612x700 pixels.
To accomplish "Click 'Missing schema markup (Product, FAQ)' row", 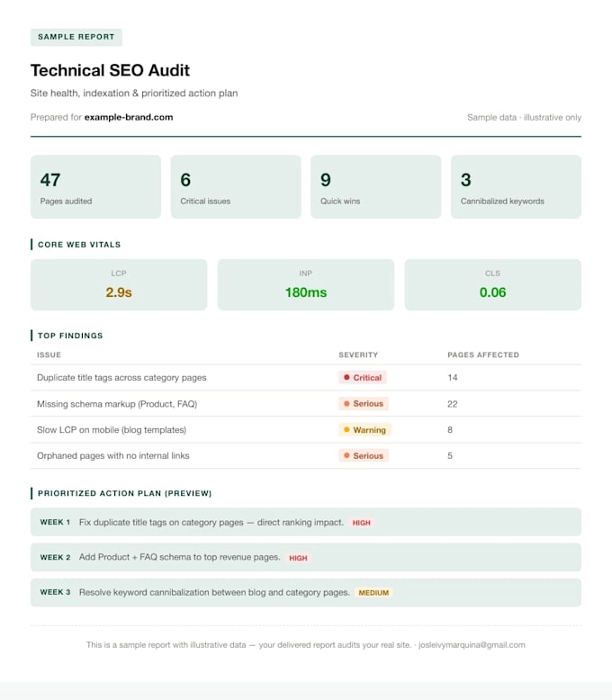I will tap(306, 404).
